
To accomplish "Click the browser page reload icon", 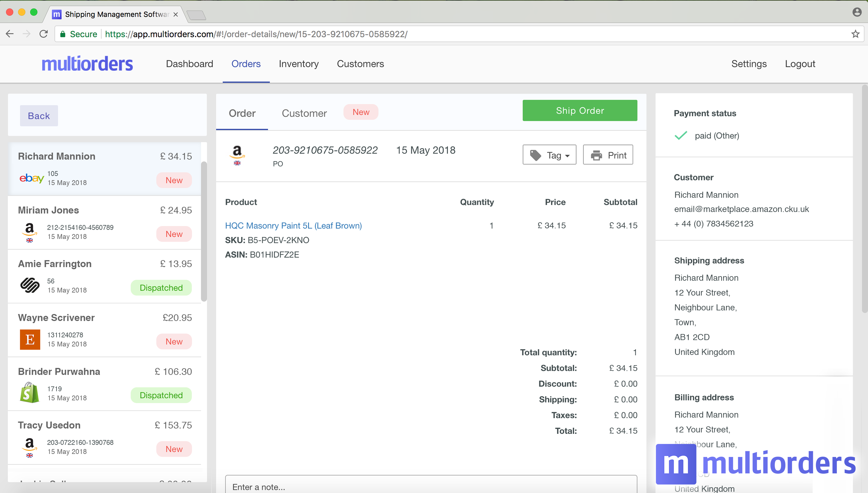I will click(44, 34).
